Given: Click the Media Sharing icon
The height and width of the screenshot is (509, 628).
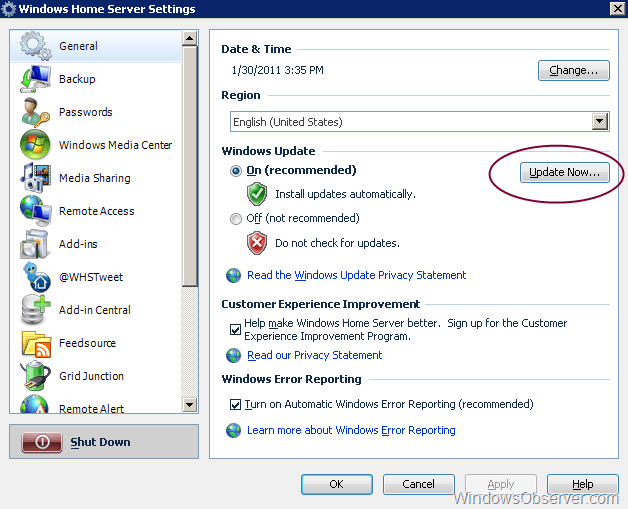Looking at the screenshot, I should [36, 178].
